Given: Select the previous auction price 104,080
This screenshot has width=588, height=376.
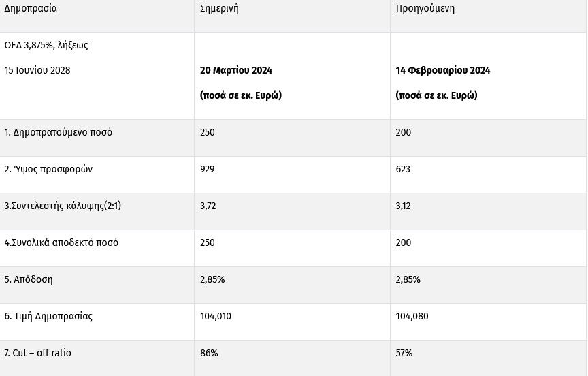Looking at the screenshot, I should coord(412,316).
